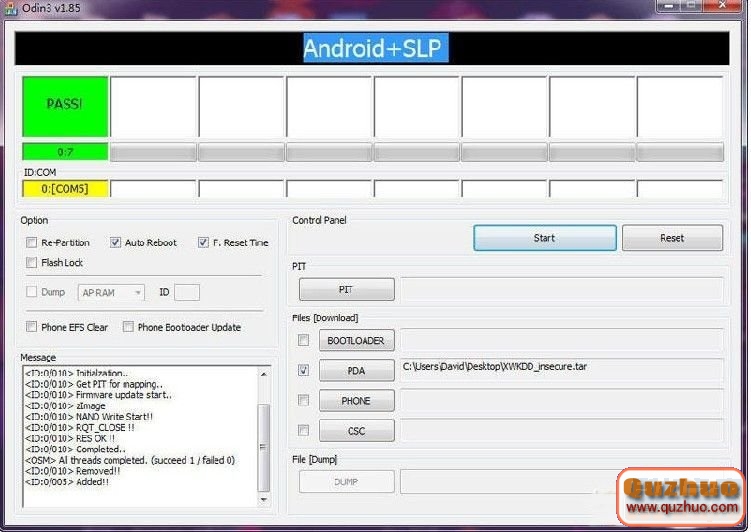Screen dimensions: 751x532
Task: Enable Phone EFS Clear option
Action: click(31, 327)
